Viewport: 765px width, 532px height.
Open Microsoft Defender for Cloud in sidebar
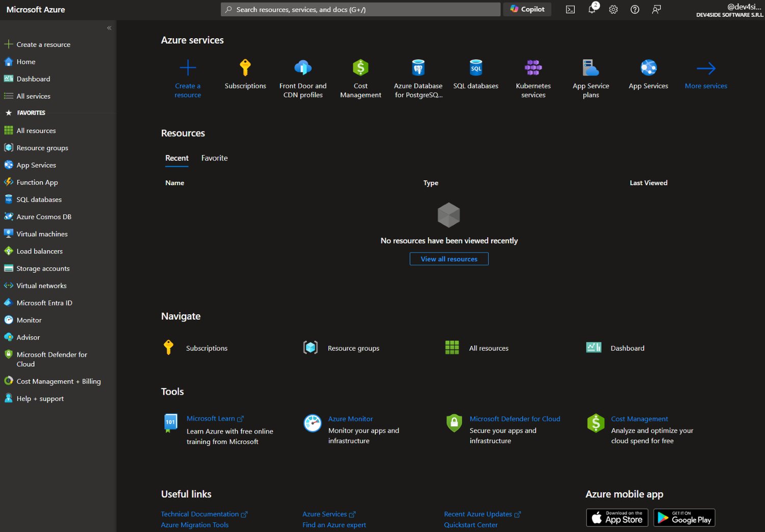point(52,359)
